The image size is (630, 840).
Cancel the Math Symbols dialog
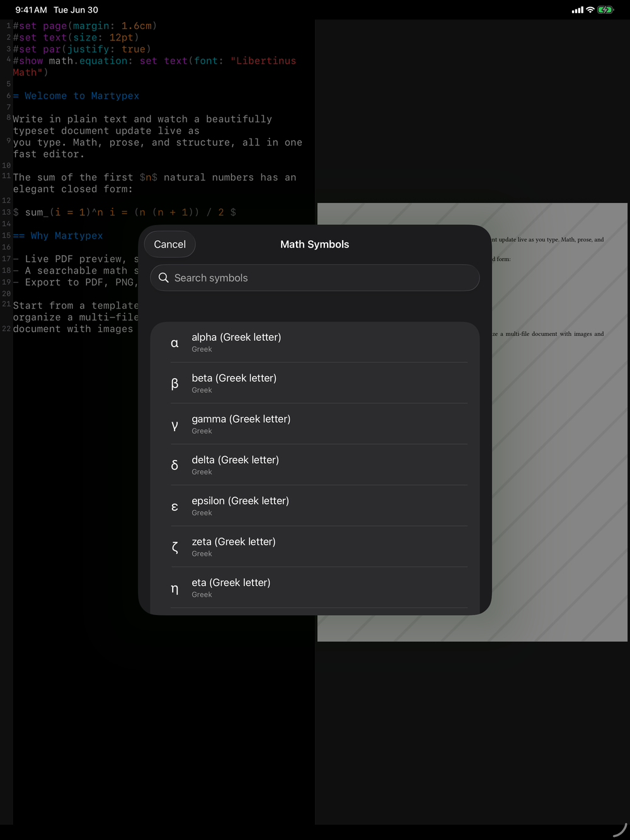pos(169,245)
